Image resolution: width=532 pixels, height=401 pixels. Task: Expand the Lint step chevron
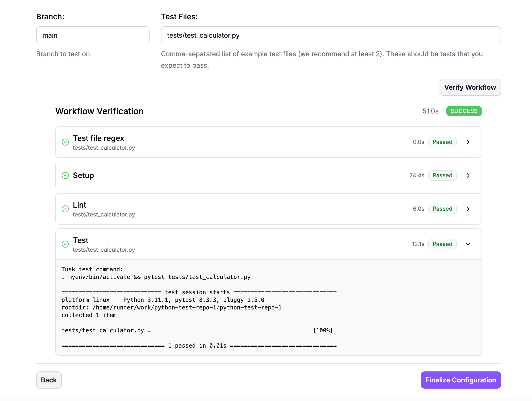[x=468, y=209]
